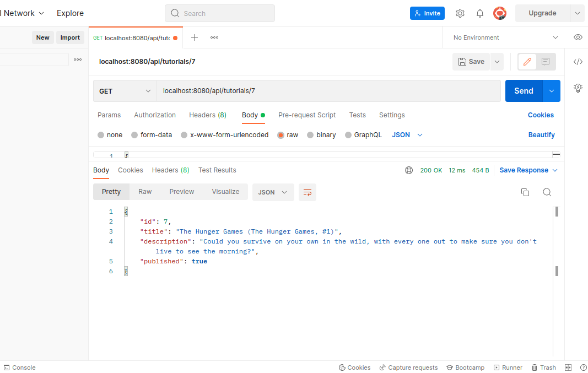This screenshot has height=373, width=588.
Task: Copy the response body with copy icon
Action: (x=525, y=192)
